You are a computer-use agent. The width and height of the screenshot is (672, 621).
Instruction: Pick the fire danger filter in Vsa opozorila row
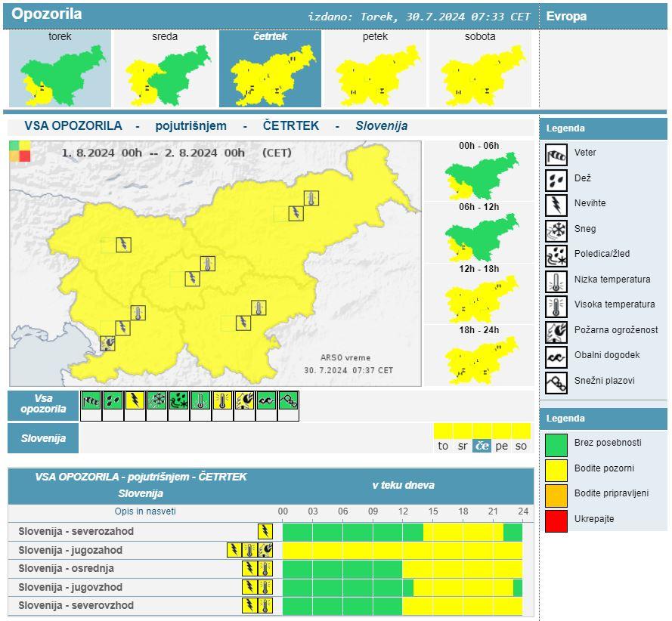(244, 400)
